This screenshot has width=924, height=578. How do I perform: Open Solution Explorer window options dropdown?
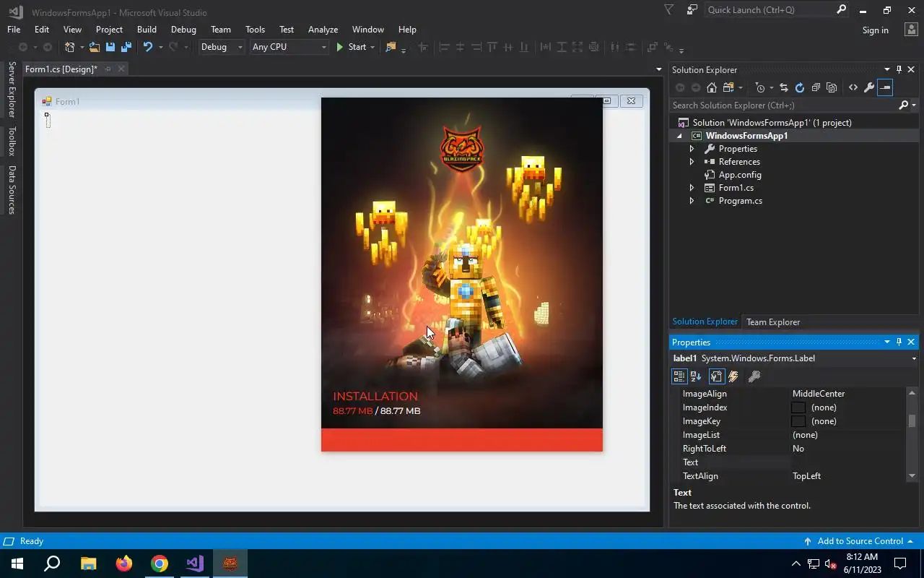887,70
